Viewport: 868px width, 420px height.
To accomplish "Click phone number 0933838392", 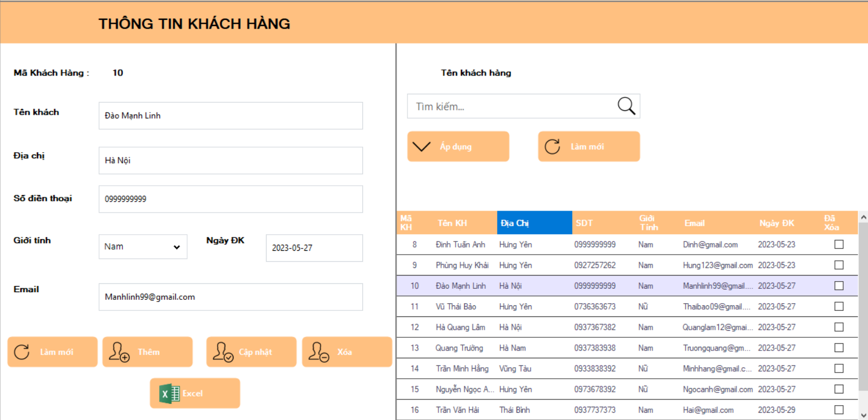I will pos(595,368).
